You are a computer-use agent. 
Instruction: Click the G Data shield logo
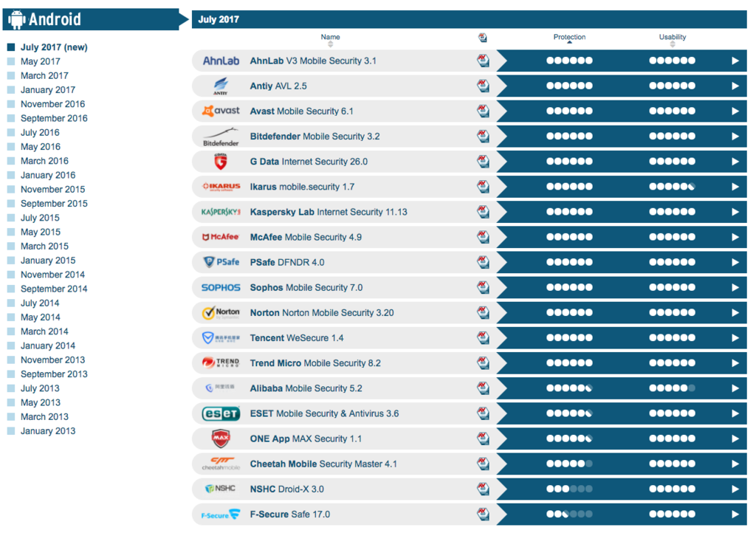coord(221,162)
